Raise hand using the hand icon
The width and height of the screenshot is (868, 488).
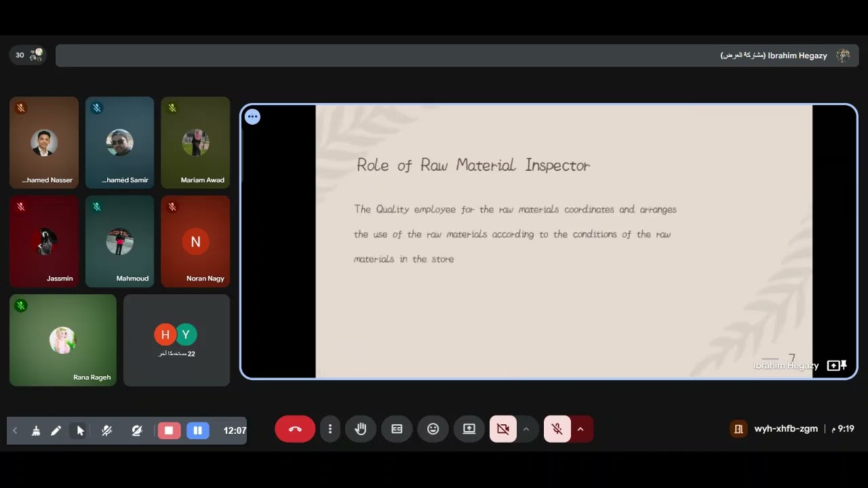361,429
